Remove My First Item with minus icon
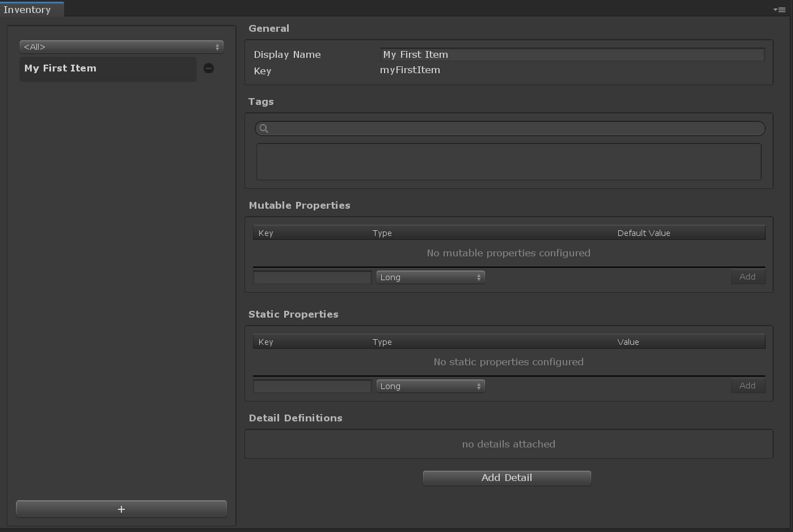The height and width of the screenshot is (532, 793). (209, 68)
